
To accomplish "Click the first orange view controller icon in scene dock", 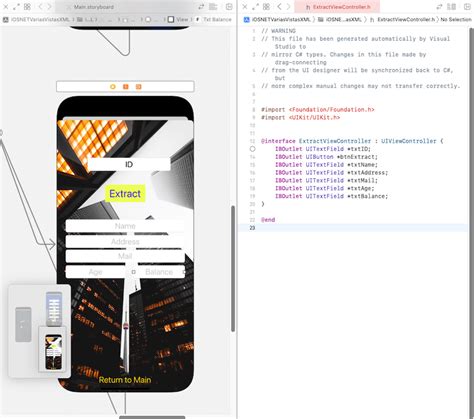I will (x=113, y=87).
